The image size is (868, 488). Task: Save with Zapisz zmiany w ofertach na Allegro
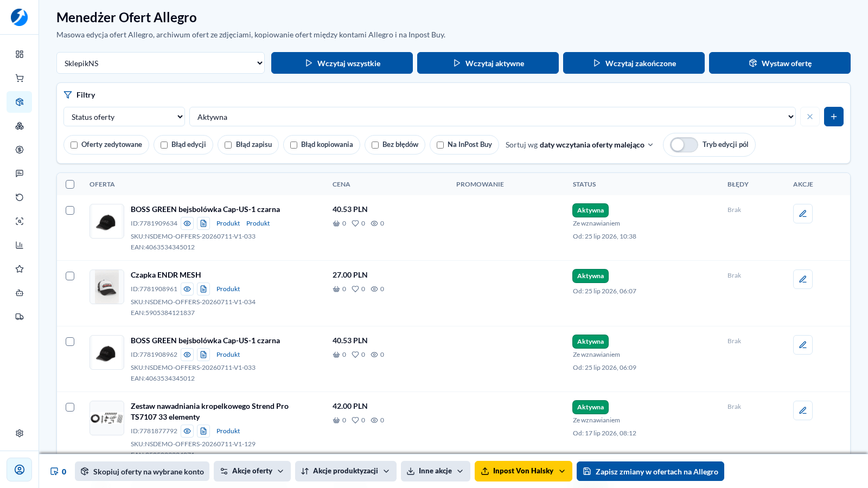click(650, 472)
